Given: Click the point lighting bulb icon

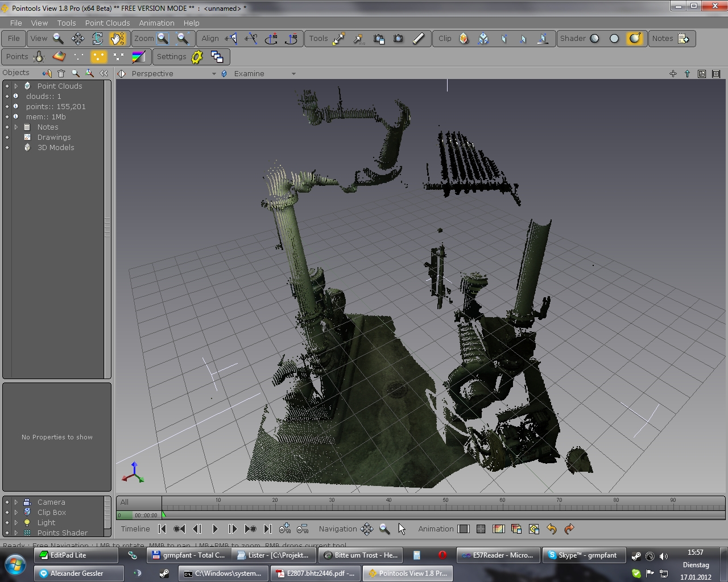Looking at the screenshot, I should 39,57.
